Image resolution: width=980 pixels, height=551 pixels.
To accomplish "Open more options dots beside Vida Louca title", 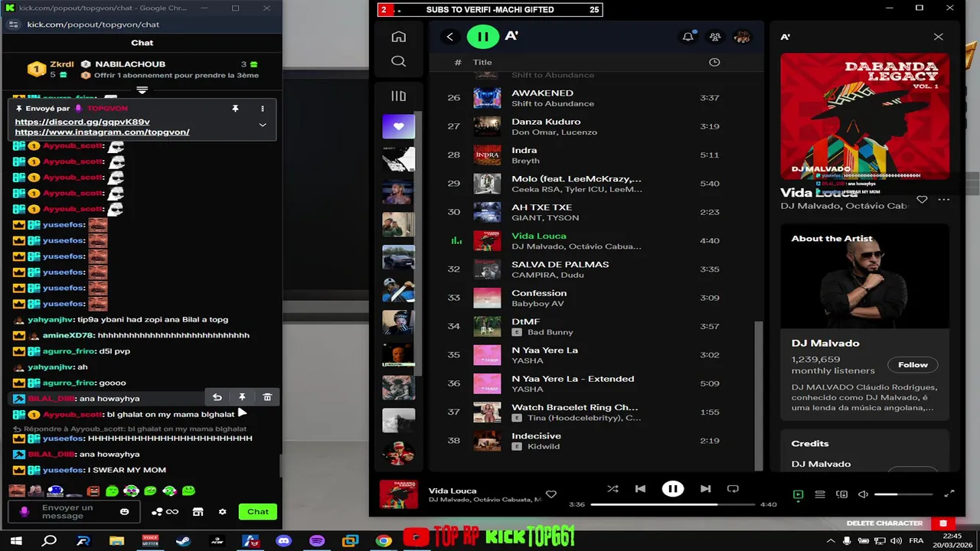I will (x=943, y=200).
